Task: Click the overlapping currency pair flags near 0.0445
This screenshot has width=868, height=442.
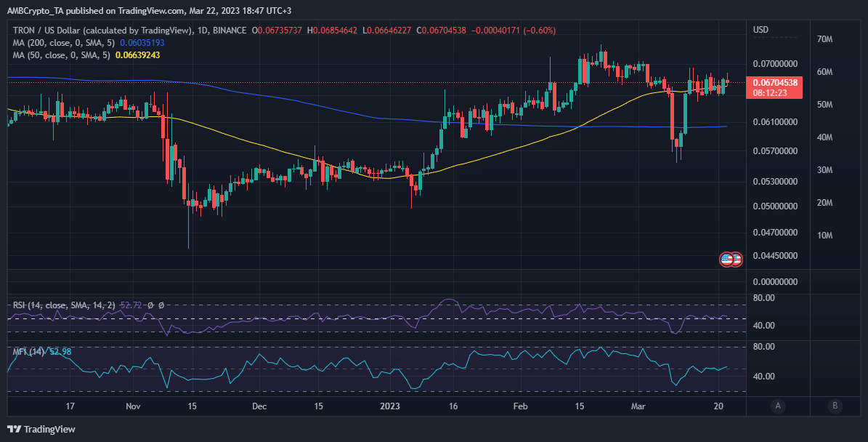Action: pos(731,259)
